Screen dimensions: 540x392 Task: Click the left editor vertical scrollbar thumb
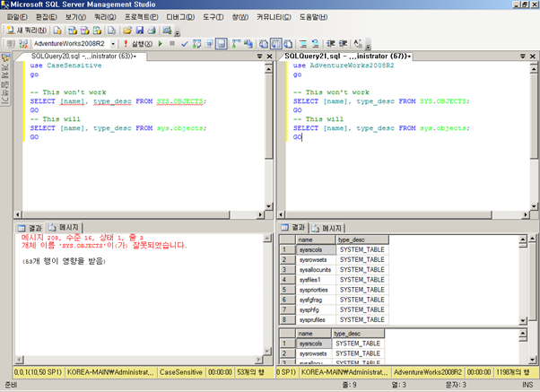coord(268,116)
